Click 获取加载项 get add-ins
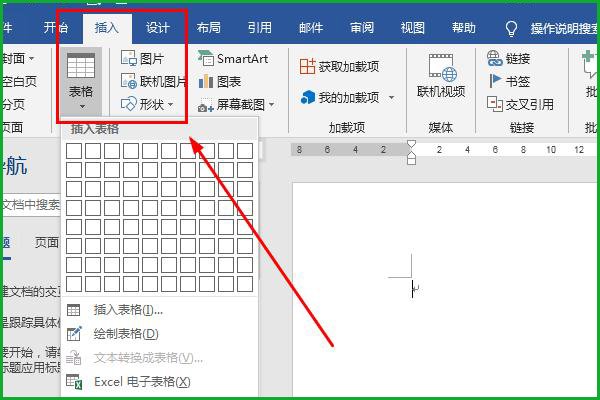The image size is (600, 400). pyautogui.click(x=339, y=67)
